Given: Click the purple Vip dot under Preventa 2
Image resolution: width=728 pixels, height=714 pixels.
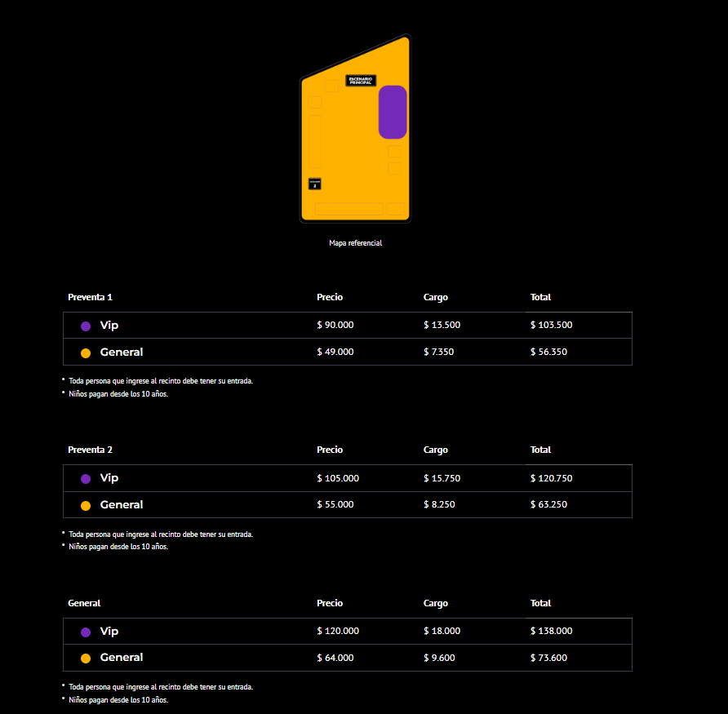Looking at the screenshot, I should 85,478.
